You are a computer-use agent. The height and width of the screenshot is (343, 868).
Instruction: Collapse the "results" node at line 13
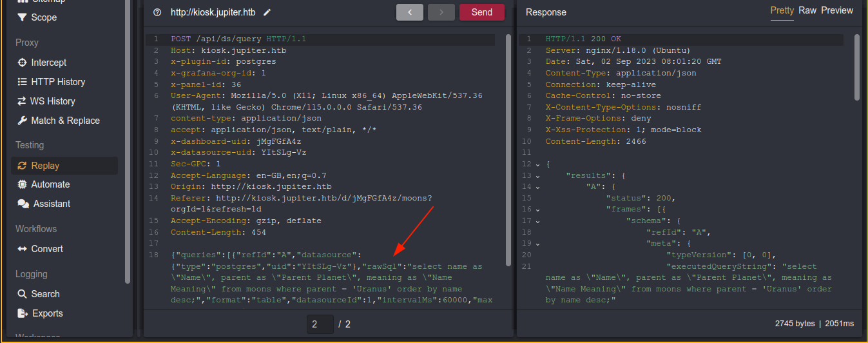click(537, 176)
